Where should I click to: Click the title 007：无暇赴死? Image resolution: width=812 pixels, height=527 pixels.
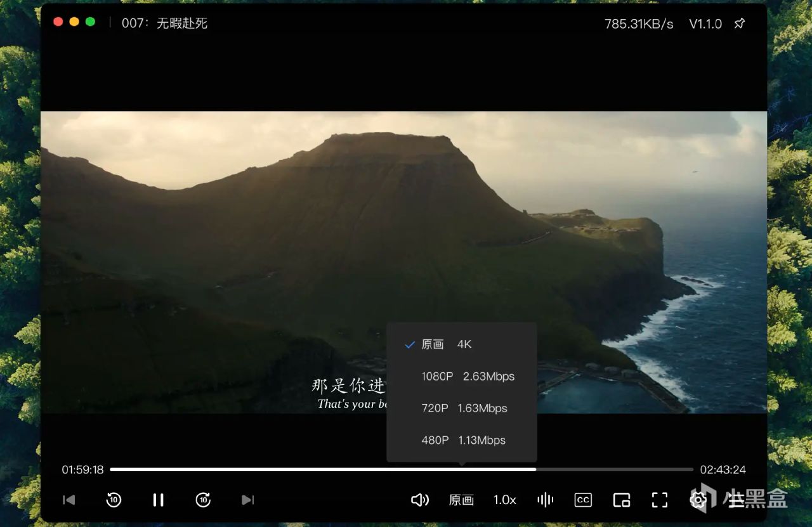(x=164, y=23)
